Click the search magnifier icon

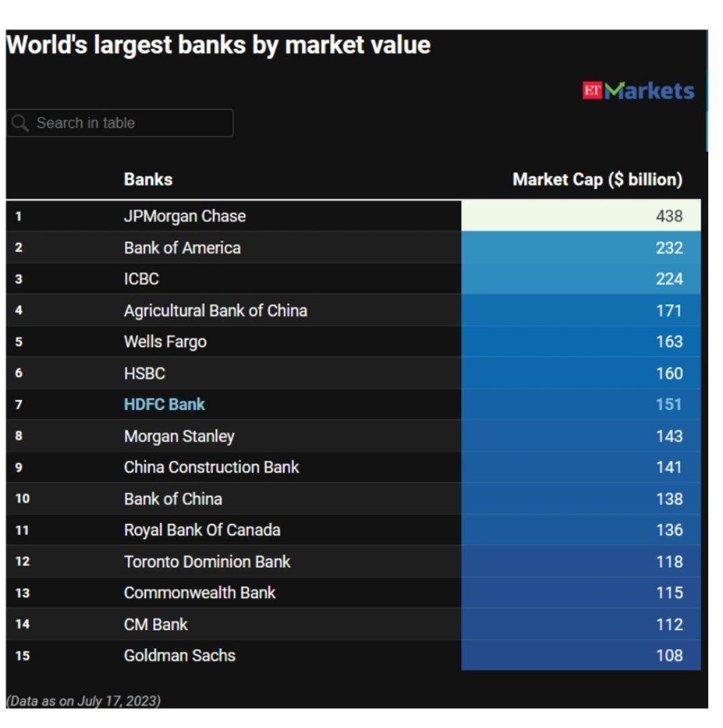point(20,123)
